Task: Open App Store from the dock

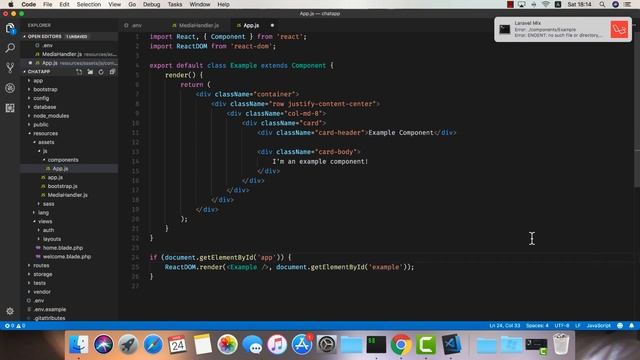Action: 302,344
